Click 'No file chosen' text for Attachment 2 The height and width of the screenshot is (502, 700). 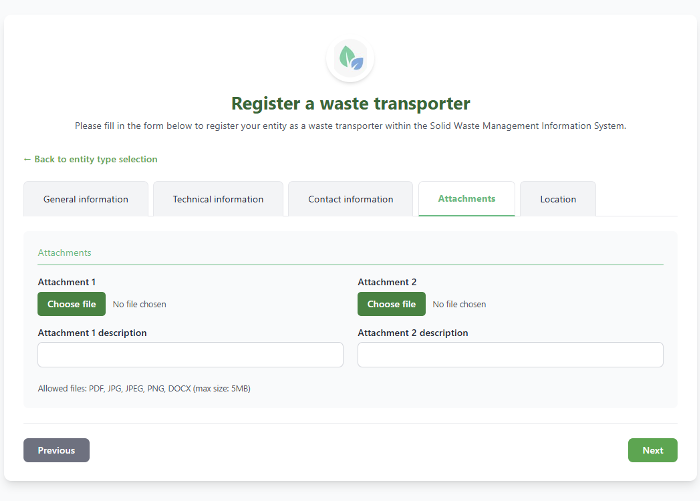[x=459, y=304]
